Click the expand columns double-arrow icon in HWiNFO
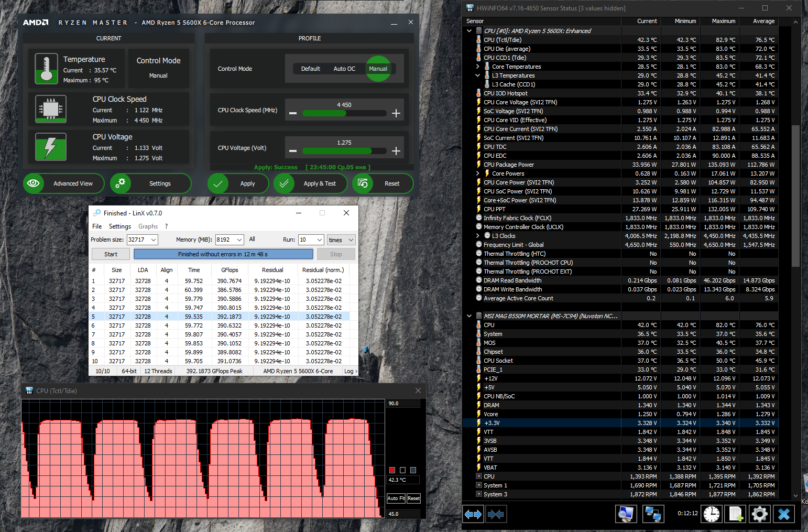Image resolution: width=808 pixels, height=532 pixels. tap(473, 514)
